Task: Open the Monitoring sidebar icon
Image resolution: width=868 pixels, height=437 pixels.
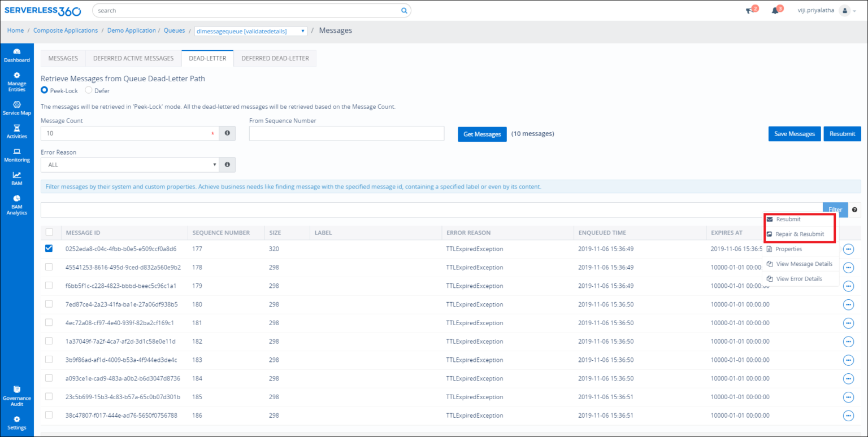Action: (x=16, y=155)
